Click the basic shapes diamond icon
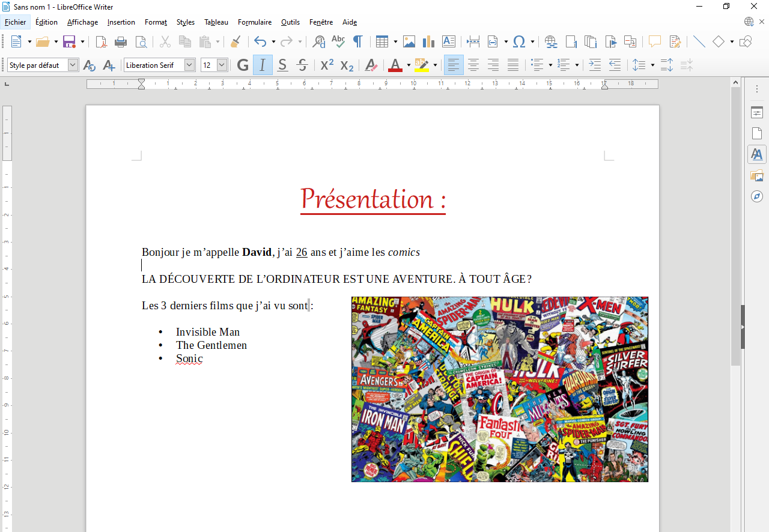The height and width of the screenshot is (532, 769). pyautogui.click(x=719, y=41)
